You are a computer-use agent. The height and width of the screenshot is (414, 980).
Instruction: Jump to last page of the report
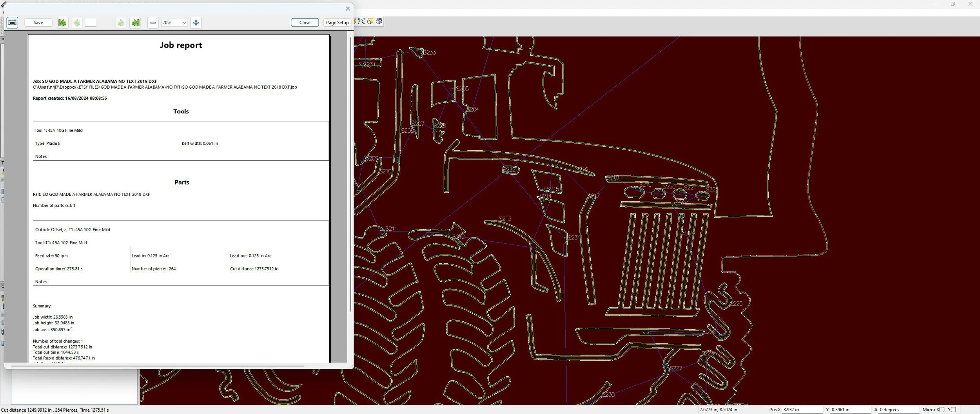pyautogui.click(x=135, y=22)
